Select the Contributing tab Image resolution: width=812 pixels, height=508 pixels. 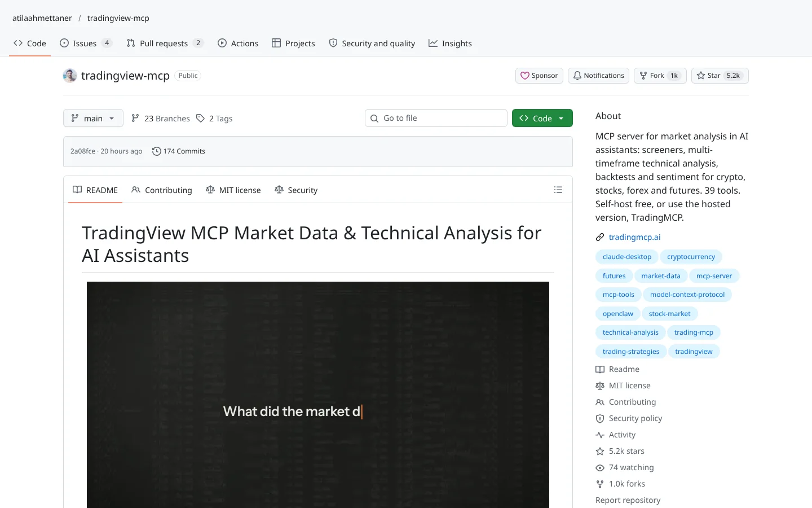162,190
